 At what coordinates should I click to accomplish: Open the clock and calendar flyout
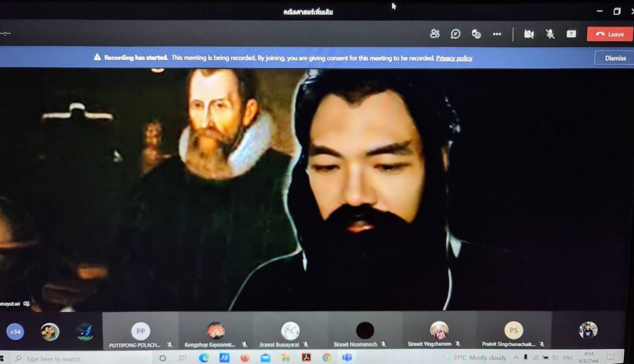(589, 358)
